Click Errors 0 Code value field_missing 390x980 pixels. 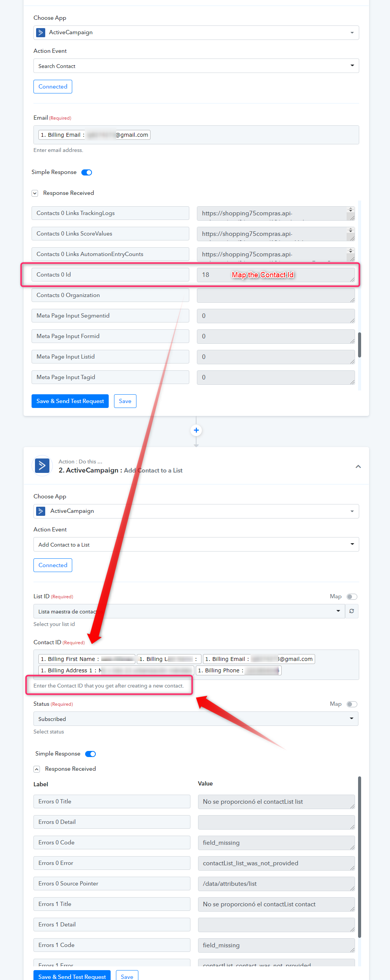click(276, 842)
